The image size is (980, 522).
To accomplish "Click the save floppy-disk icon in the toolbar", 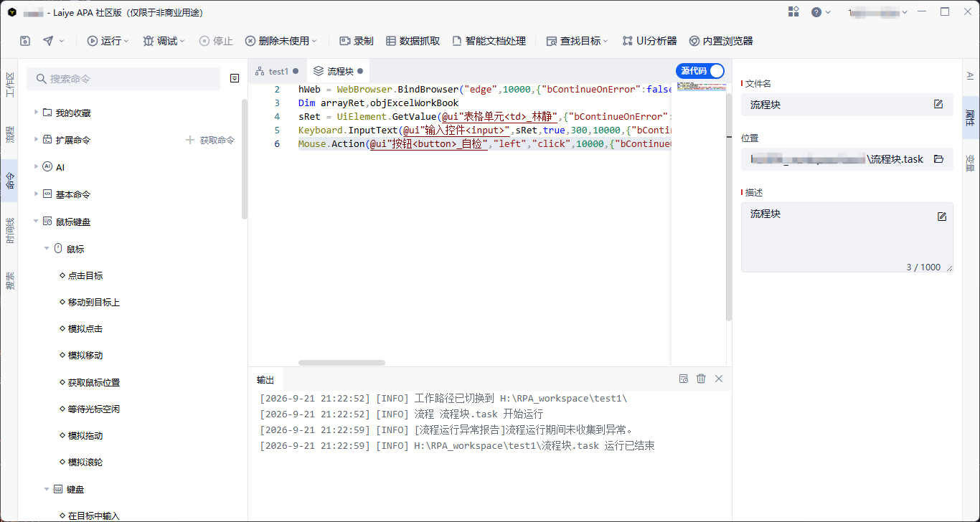I will point(25,41).
